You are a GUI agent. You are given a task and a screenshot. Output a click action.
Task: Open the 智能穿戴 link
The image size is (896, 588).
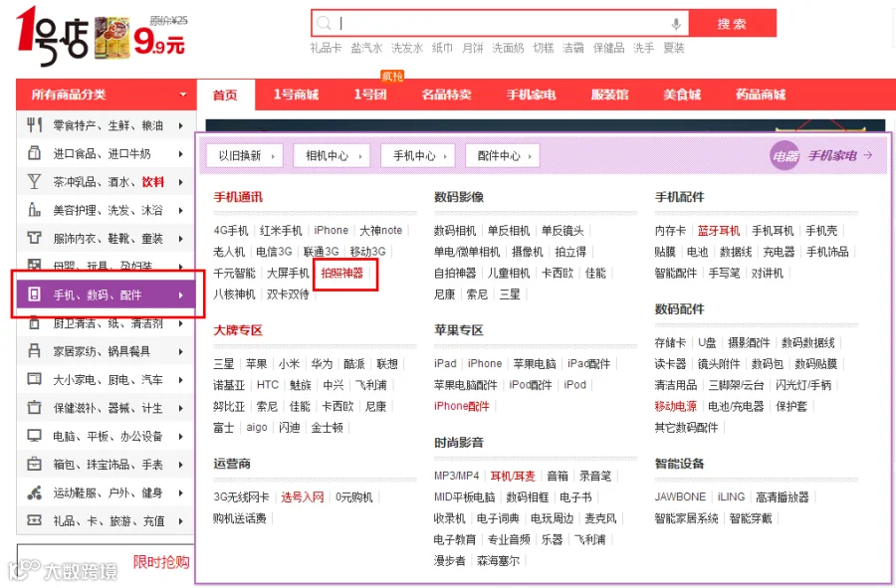(751, 518)
